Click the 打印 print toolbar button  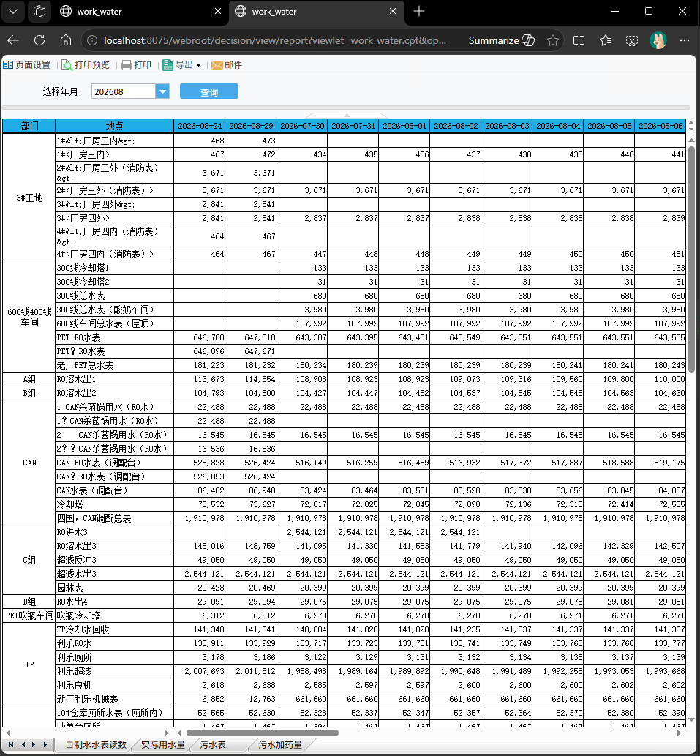tap(136, 65)
